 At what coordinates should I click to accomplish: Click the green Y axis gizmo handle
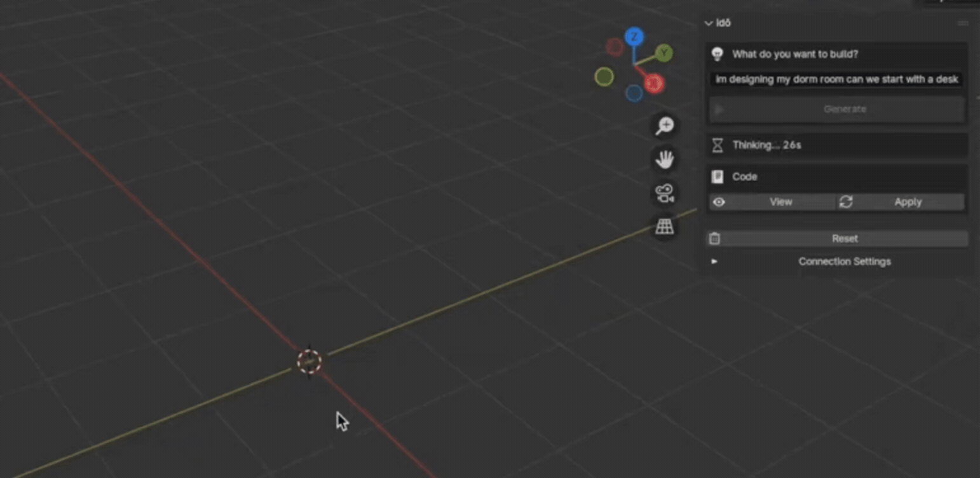[664, 53]
